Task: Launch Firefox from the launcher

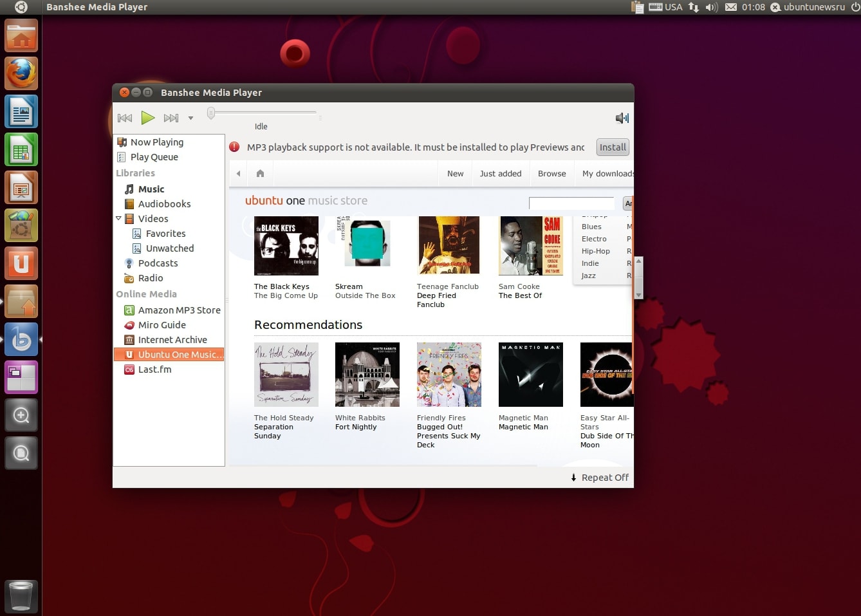Action: pos(21,73)
